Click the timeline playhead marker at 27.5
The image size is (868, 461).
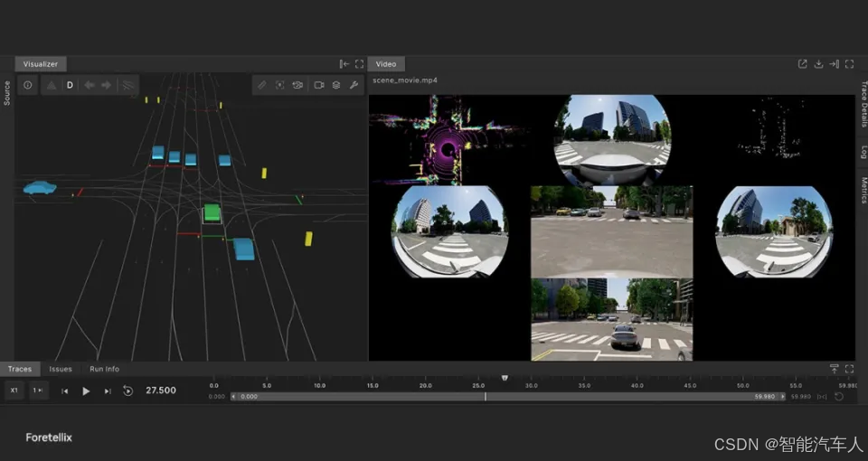click(x=505, y=378)
